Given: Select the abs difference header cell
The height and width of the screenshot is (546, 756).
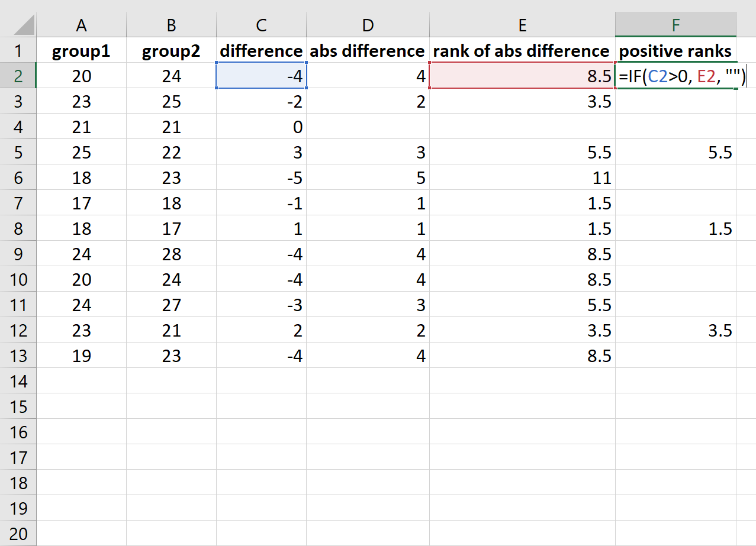Looking at the screenshot, I should point(366,50).
